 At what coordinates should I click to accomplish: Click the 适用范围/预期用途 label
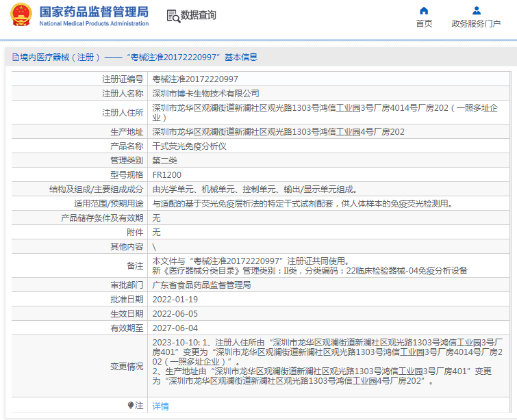109,204
